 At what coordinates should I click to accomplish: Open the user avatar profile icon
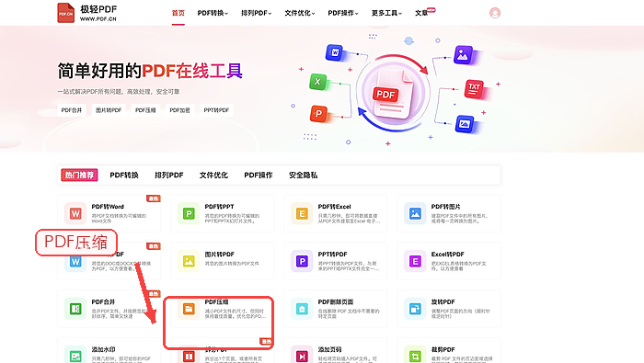[495, 13]
